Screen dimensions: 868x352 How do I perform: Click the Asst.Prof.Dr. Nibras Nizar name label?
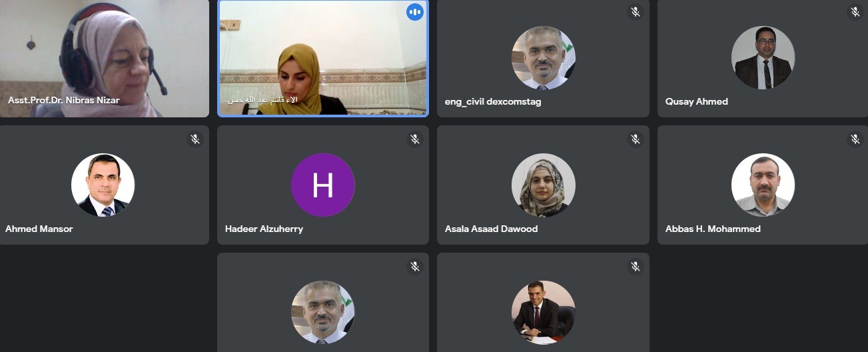point(64,100)
